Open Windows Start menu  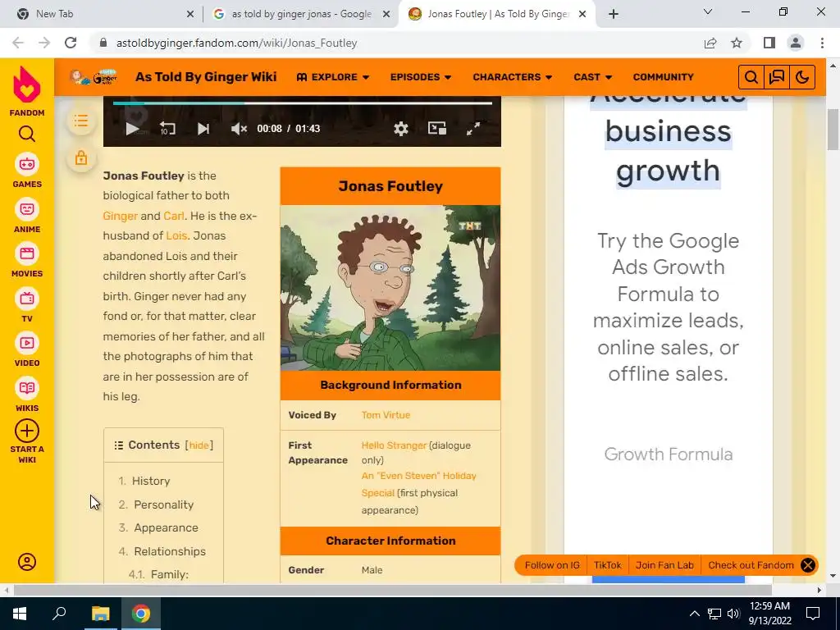pos(20,614)
